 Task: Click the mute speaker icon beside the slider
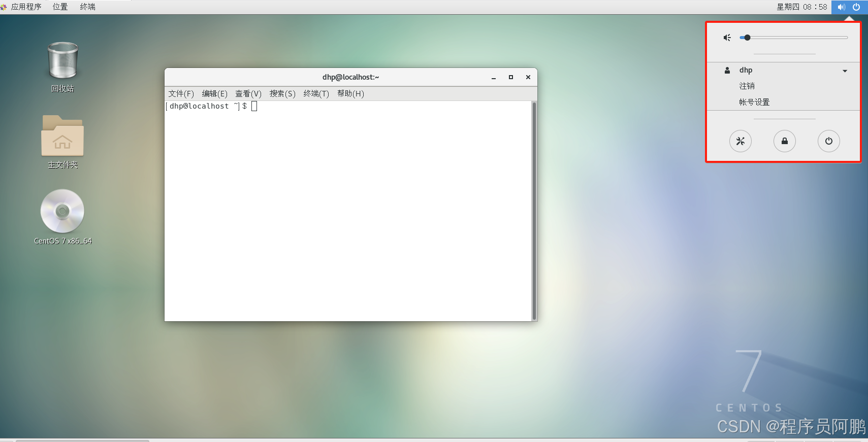pyautogui.click(x=727, y=38)
